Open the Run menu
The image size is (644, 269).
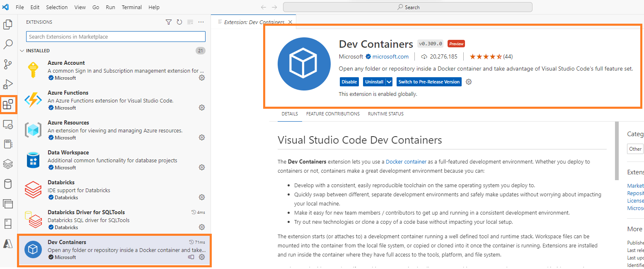(x=111, y=7)
